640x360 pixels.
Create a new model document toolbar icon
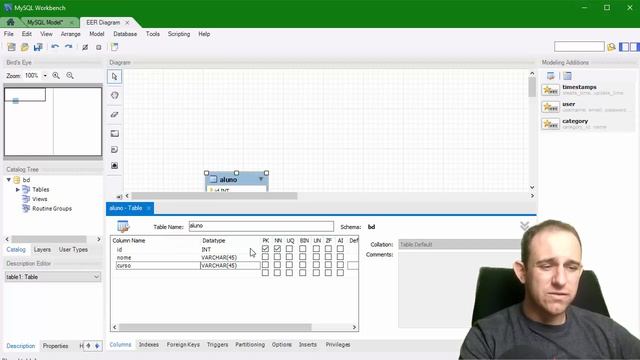(11, 47)
